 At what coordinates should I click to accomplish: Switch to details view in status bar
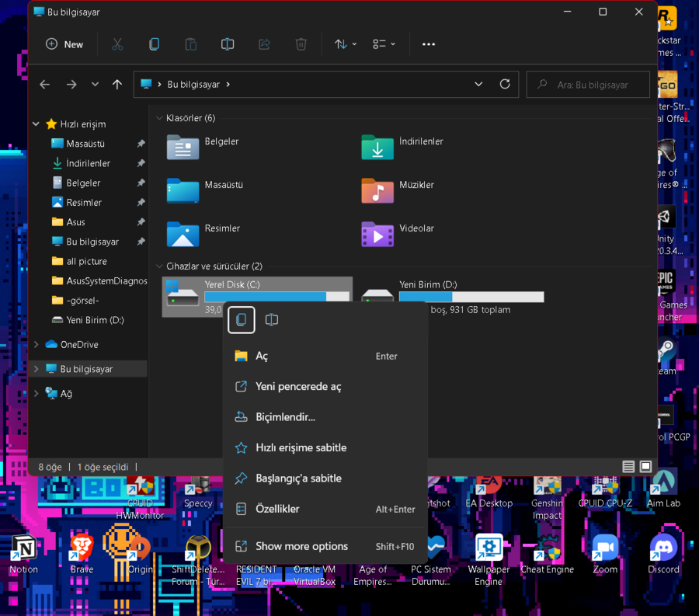point(628,467)
